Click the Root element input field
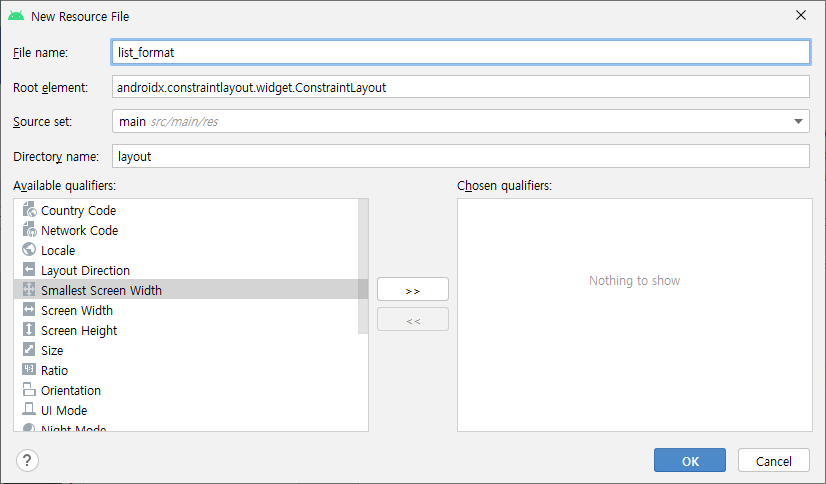This screenshot has height=484, width=826. (x=460, y=87)
